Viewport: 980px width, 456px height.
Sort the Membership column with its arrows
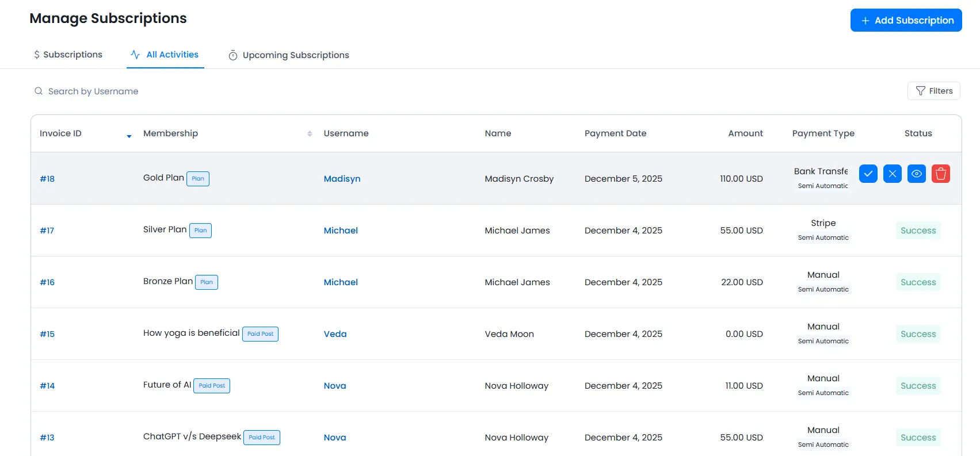click(x=310, y=133)
